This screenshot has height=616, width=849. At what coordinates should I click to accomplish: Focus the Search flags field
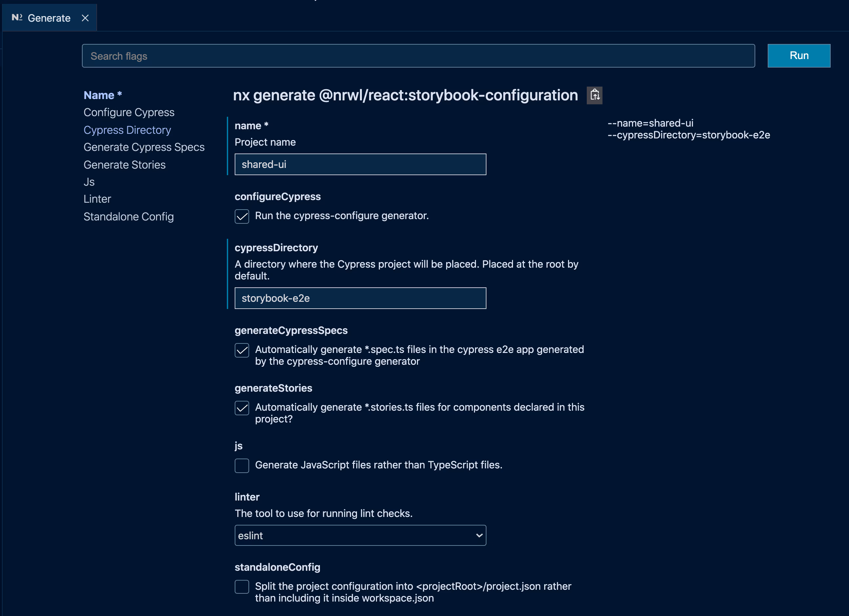418,56
